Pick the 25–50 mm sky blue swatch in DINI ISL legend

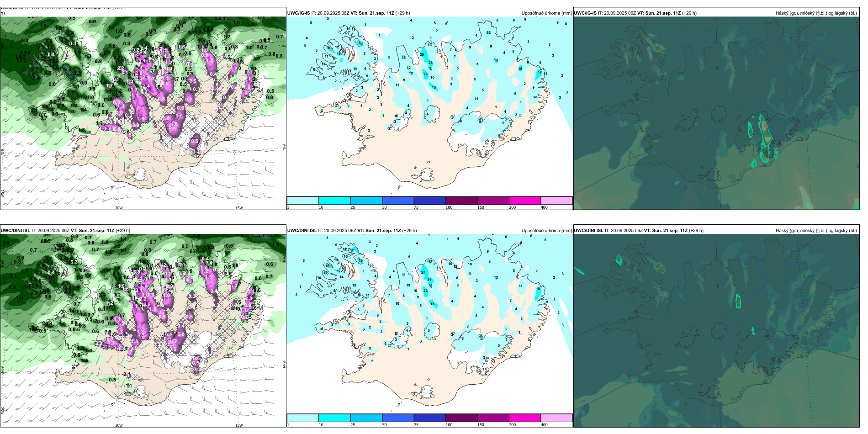(x=366, y=418)
